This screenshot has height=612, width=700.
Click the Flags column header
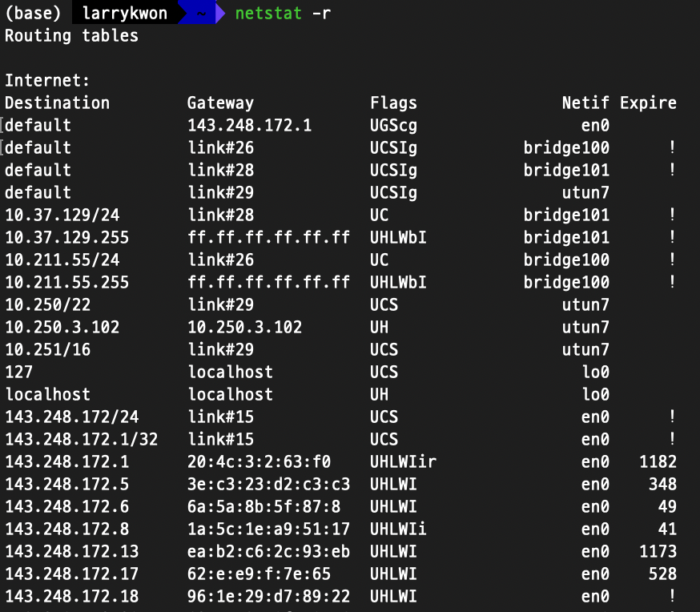click(x=393, y=103)
